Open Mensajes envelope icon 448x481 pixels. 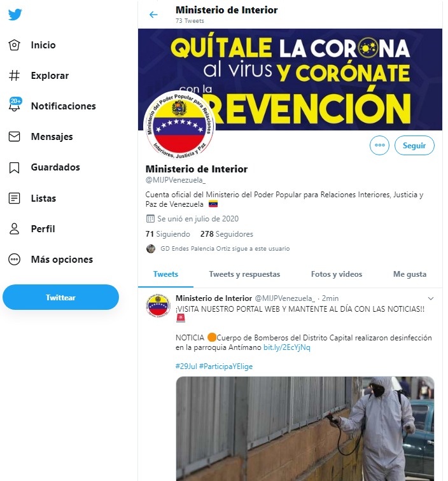point(14,137)
